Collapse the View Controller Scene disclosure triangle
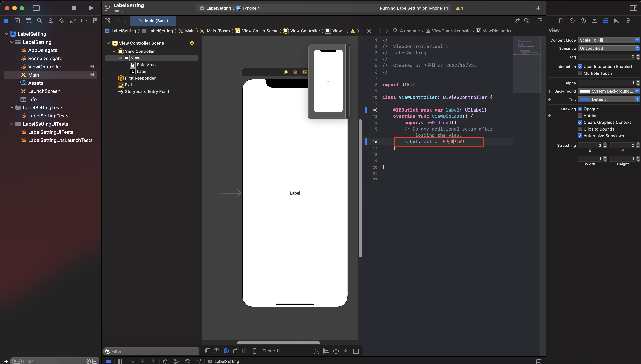 [x=108, y=43]
